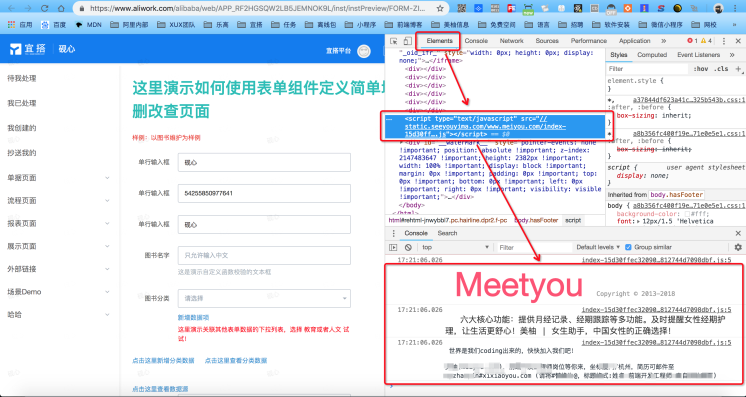746x397 pixels.
Task: Select body.hasFooter in the DOM breadcrumb
Action: click(536, 220)
